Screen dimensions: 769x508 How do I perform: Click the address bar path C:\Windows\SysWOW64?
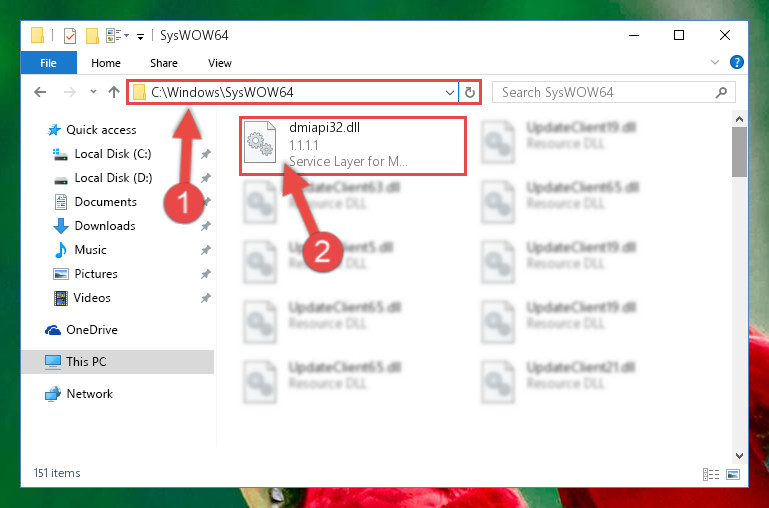(x=222, y=92)
